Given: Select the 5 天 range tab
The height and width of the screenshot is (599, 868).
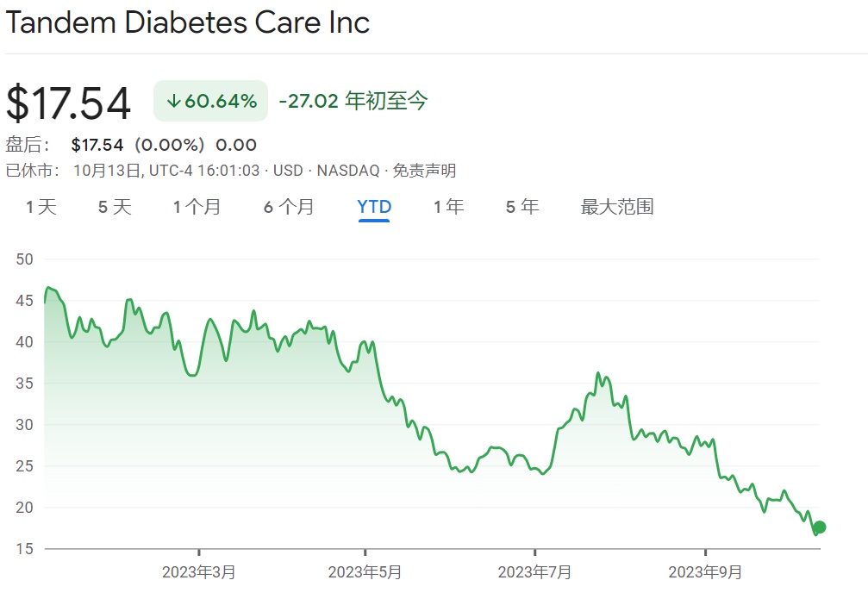Looking at the screenshot, I should 115,207.
